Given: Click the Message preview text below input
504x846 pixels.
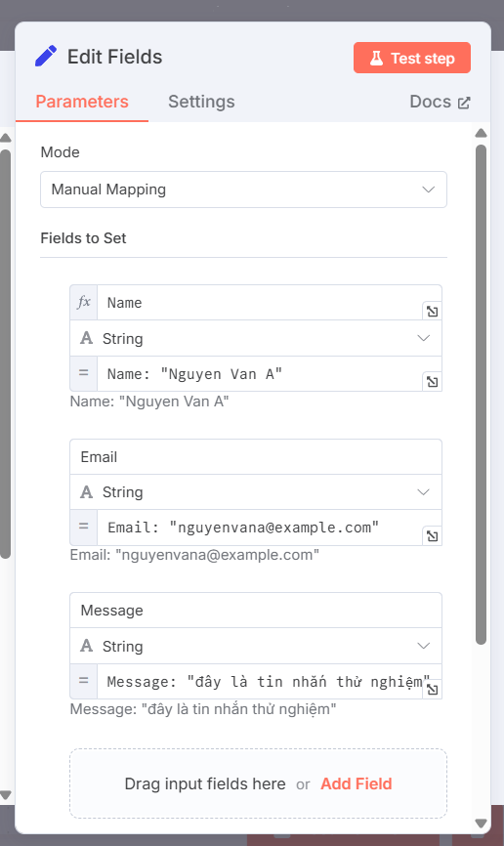Looking at the screenshot, I should pyautogui.click(x=203, y=709).
